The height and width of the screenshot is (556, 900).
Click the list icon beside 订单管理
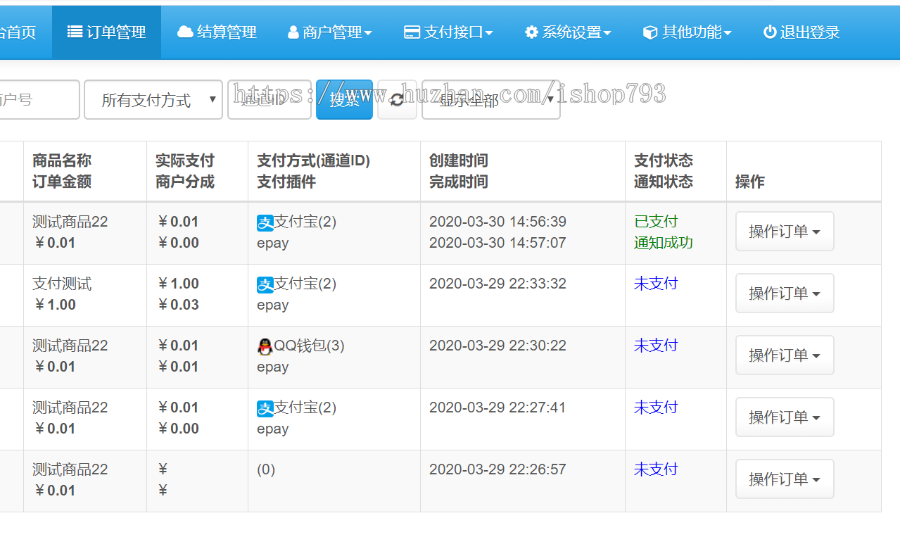pos(75,32)
